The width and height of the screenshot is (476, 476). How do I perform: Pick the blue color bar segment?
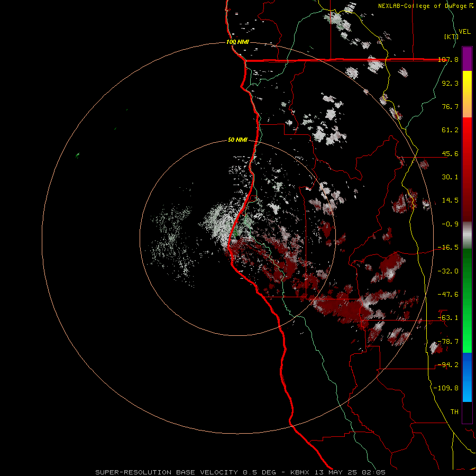[467, 377]
